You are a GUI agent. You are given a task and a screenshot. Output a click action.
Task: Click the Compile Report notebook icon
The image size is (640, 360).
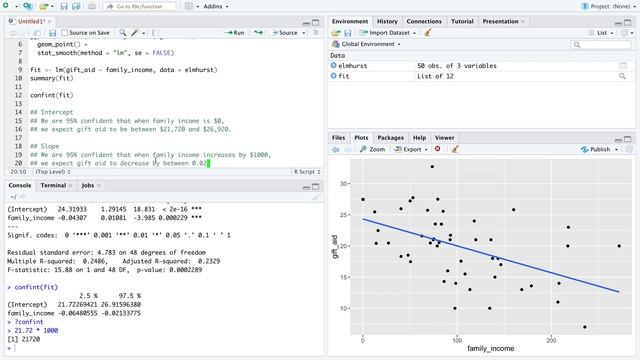point(155,33)
